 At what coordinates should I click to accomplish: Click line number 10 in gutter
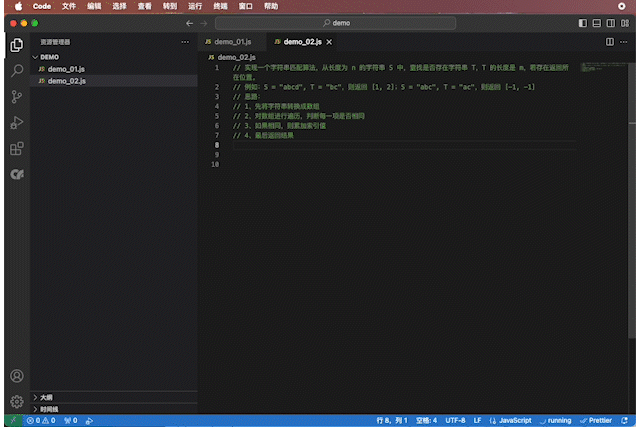tap(215, 165)
